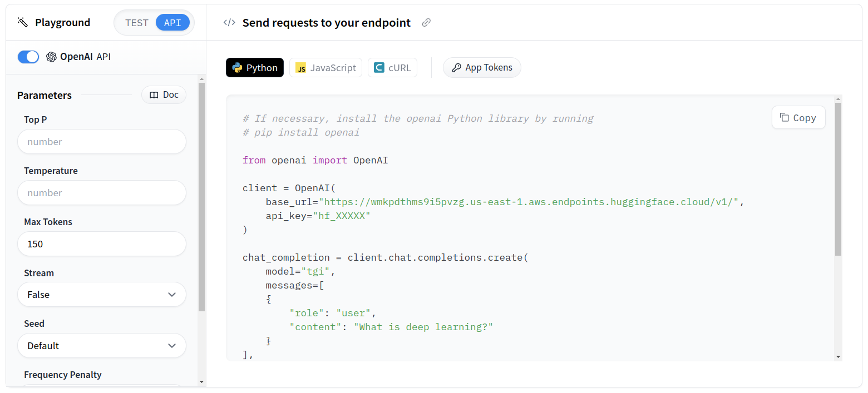The height and width of the screenshot is (393, 868).
Task: Click the copy icon in code block
Action: [785, 117]
